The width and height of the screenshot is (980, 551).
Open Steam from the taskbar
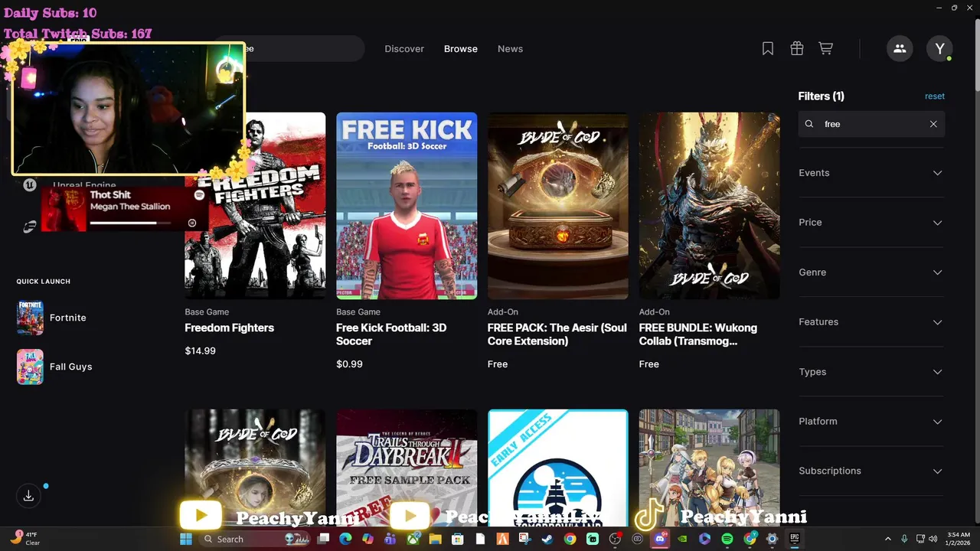tap(547, 539)
